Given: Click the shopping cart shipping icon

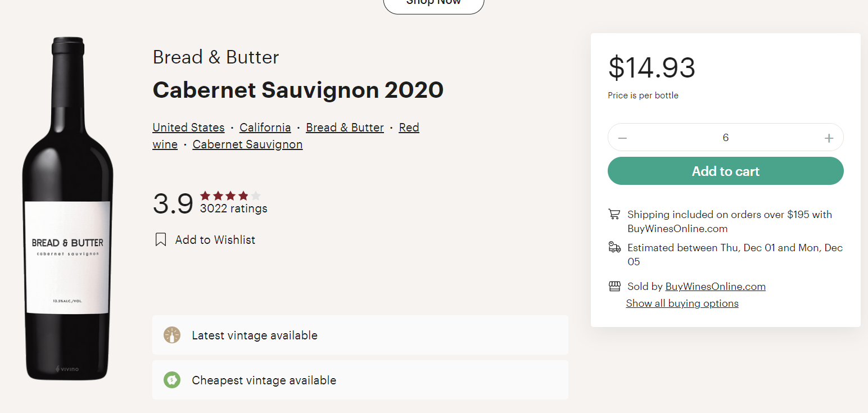Looking at the screenshot, I should [x=614, y=214].
